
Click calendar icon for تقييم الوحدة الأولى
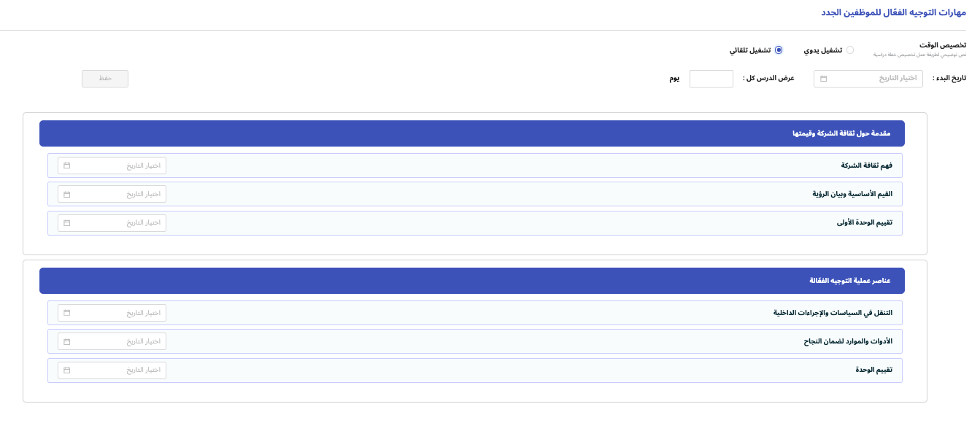(67, 223)
